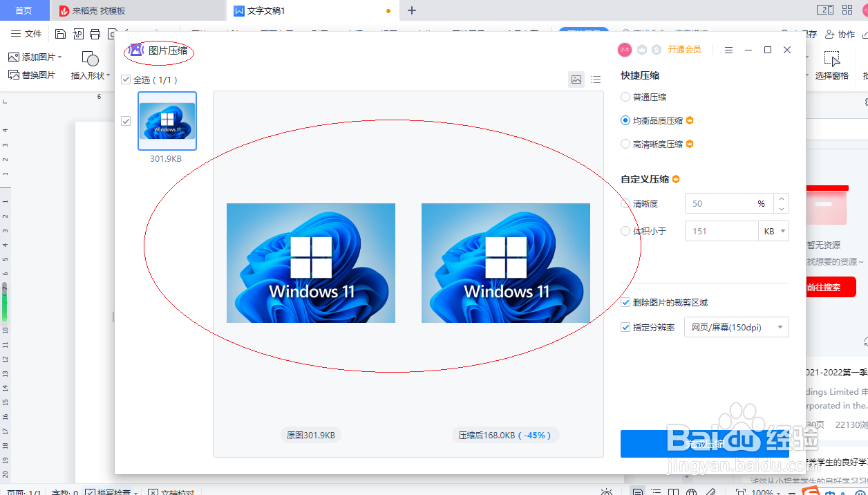Toggle delete cropped areas of pictures
868x495 pixels.
pos(625,303)
